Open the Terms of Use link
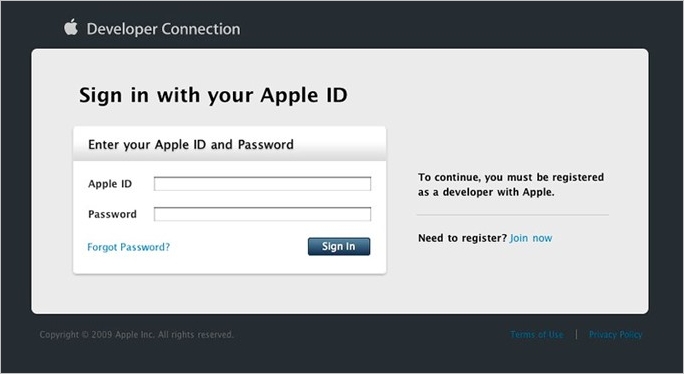This screenshot has width=684, height=374. pos(537,335)
